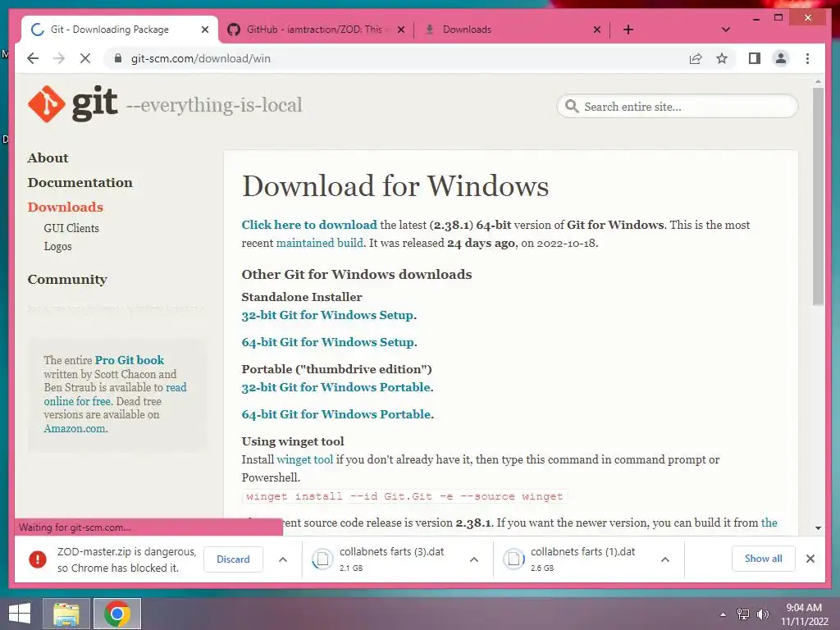Close the Git Downloading Package tab
The width and height of the screenshot is (840, 630).
(x=204, y=30)
